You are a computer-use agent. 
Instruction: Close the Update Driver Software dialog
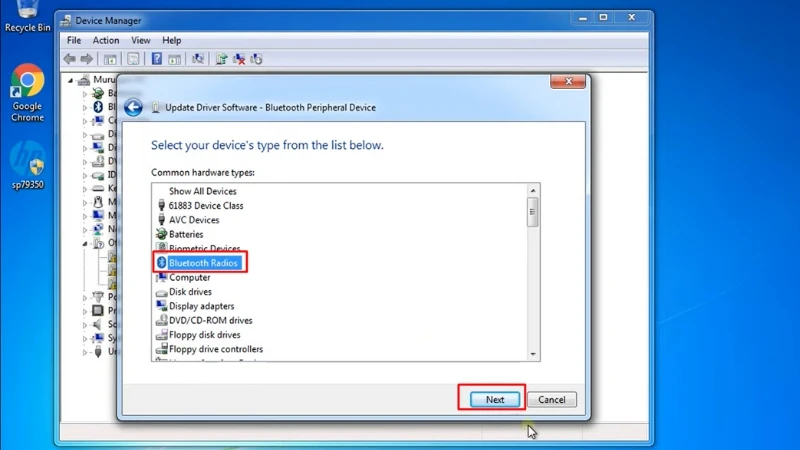click(568, 82)
